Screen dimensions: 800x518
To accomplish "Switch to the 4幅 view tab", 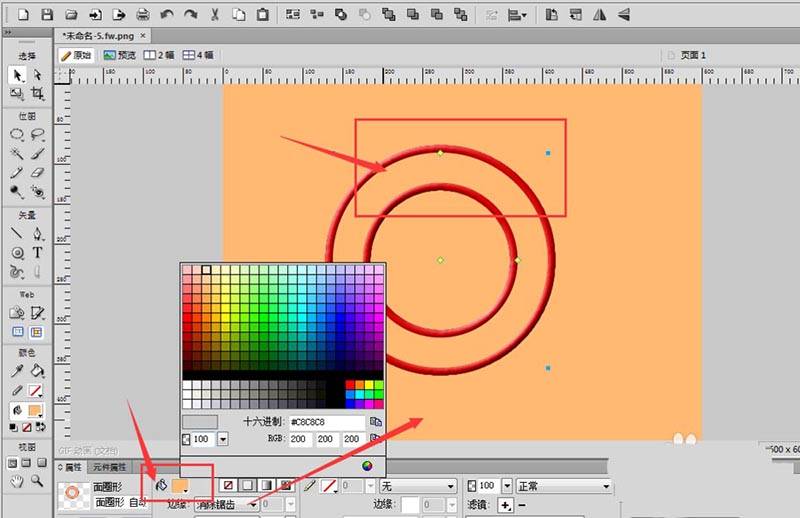I will coord(199,55).
